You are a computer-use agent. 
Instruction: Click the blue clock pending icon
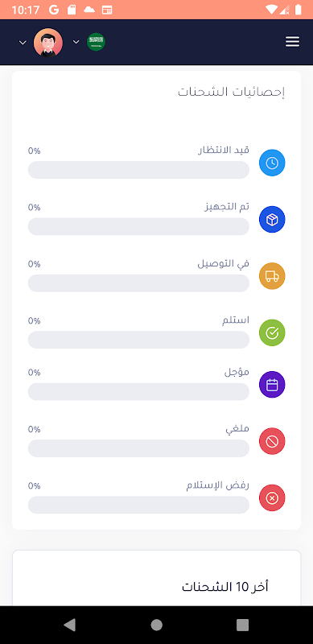click(x=272, y=163)
